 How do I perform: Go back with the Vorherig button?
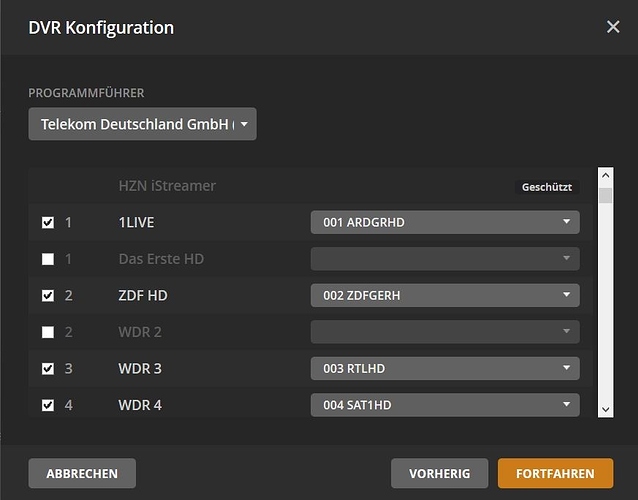439,473
